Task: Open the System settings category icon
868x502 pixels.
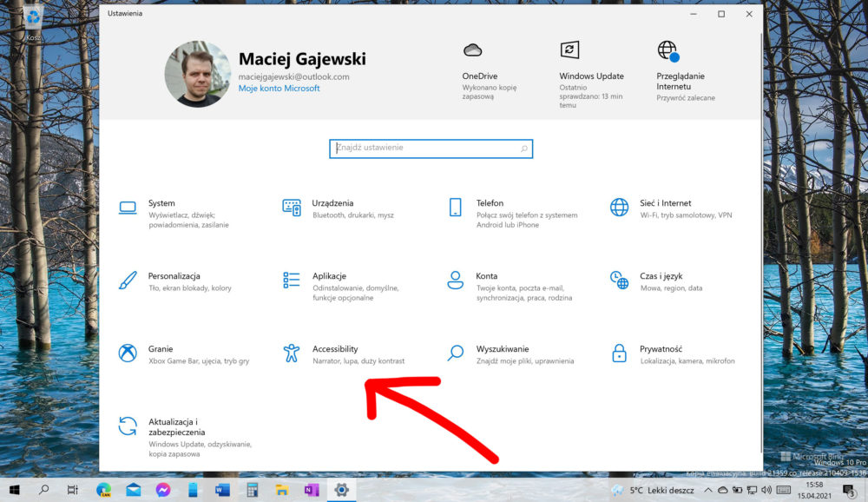Action: (128, 208)
